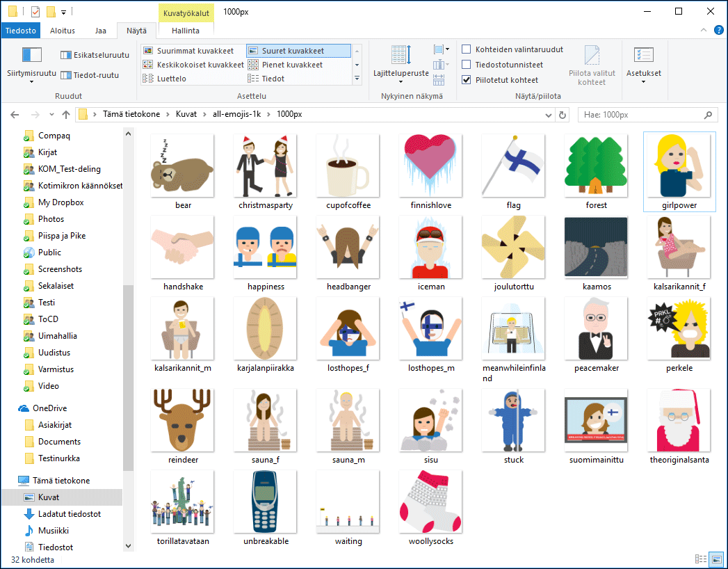728x569 pixels.
Task: Uncheck Piilotetut kohteet checkbox
Action: (x=467, y=80)
